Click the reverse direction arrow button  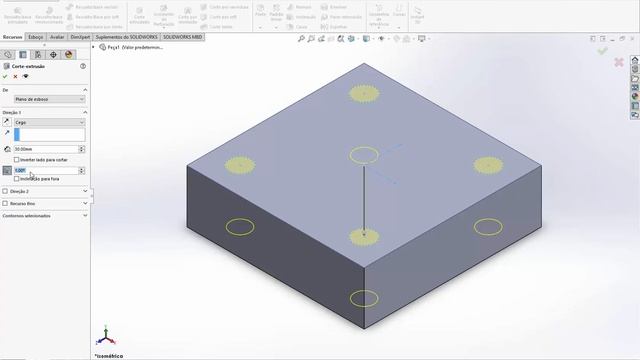point(7,122)
